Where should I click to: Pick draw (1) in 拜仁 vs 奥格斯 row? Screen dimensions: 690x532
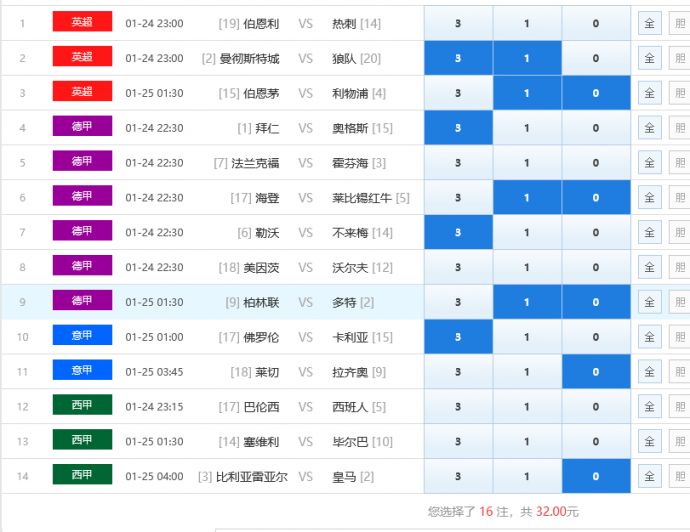(527, 128)
